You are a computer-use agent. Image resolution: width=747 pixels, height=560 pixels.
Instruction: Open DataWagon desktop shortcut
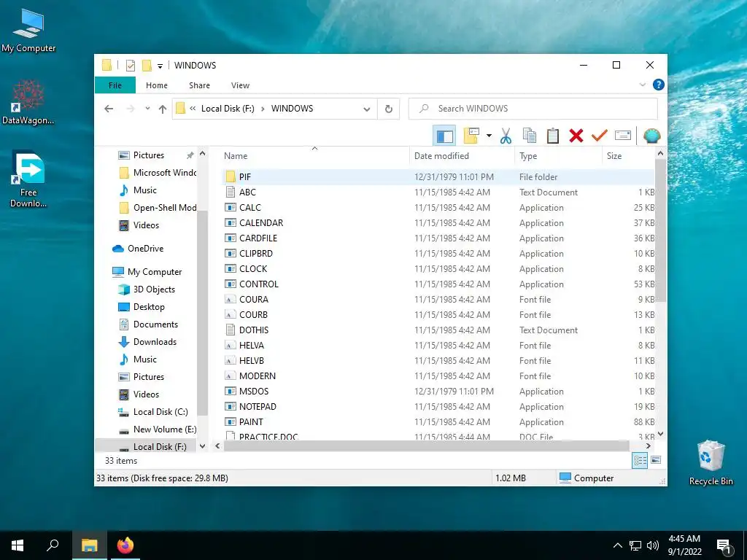point(28,102)
